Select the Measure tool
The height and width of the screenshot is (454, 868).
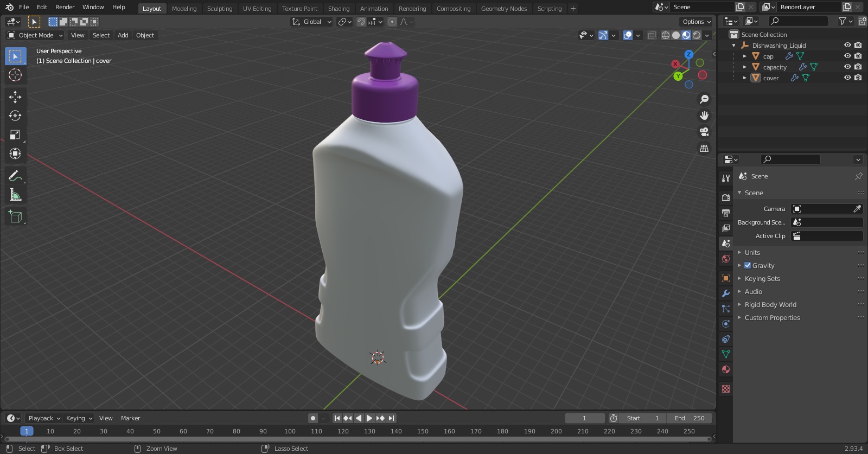click(15, 195)
